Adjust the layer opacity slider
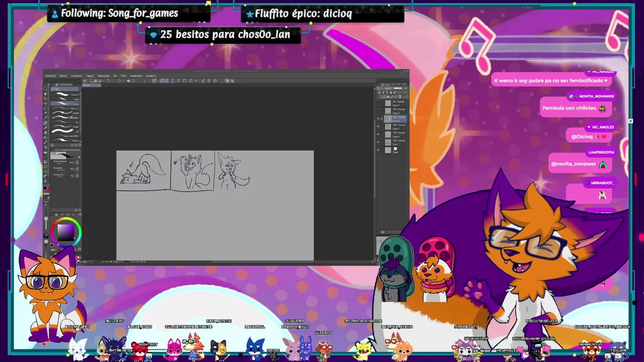 (397, 88)
